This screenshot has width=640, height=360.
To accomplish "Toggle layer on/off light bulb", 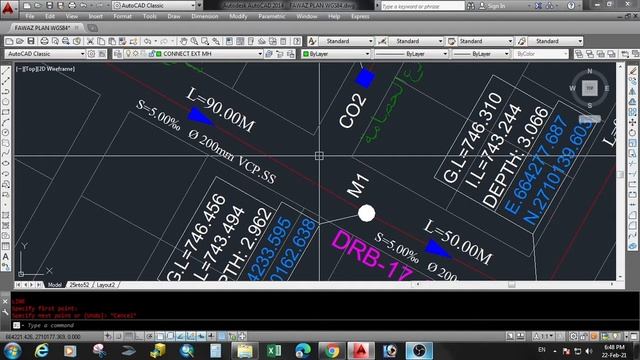I will pyautogui.click(x=128, y=54).
